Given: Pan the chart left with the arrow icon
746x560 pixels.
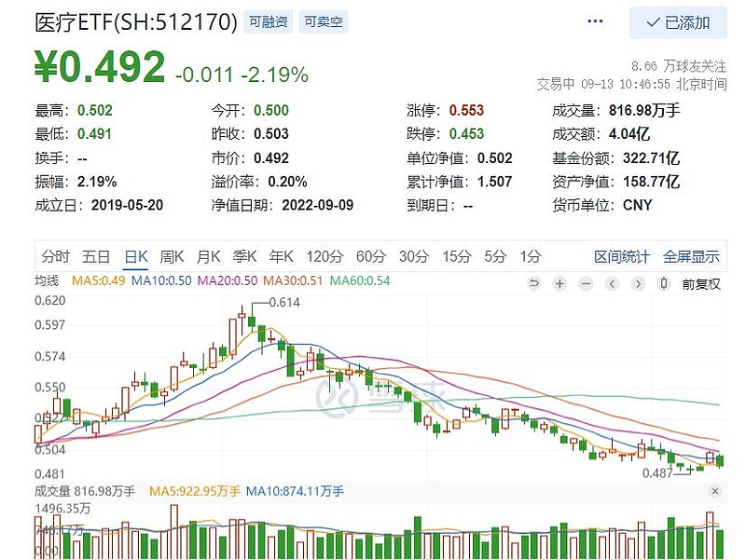Looking at the screenshot, I should [x=611, y=284].
